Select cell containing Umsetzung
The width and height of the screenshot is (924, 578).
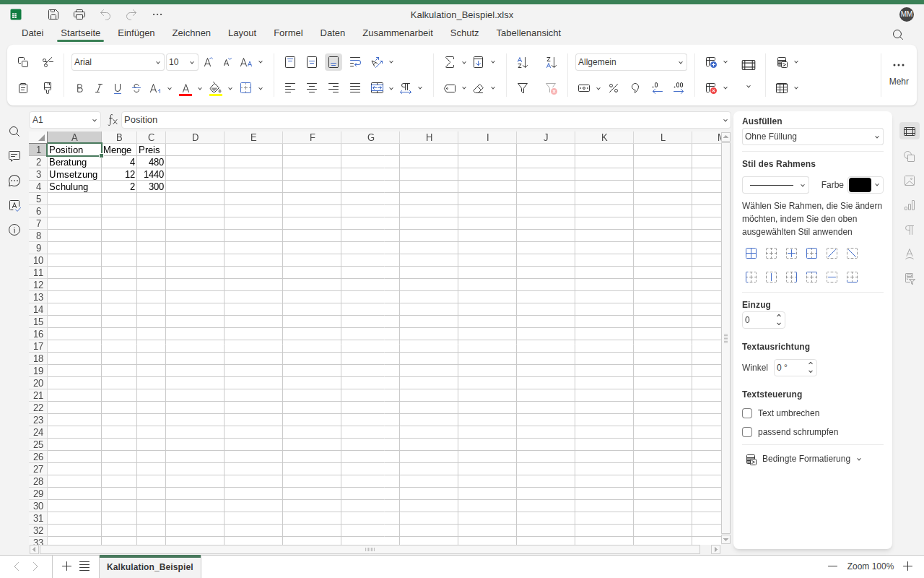click(74, 174)
